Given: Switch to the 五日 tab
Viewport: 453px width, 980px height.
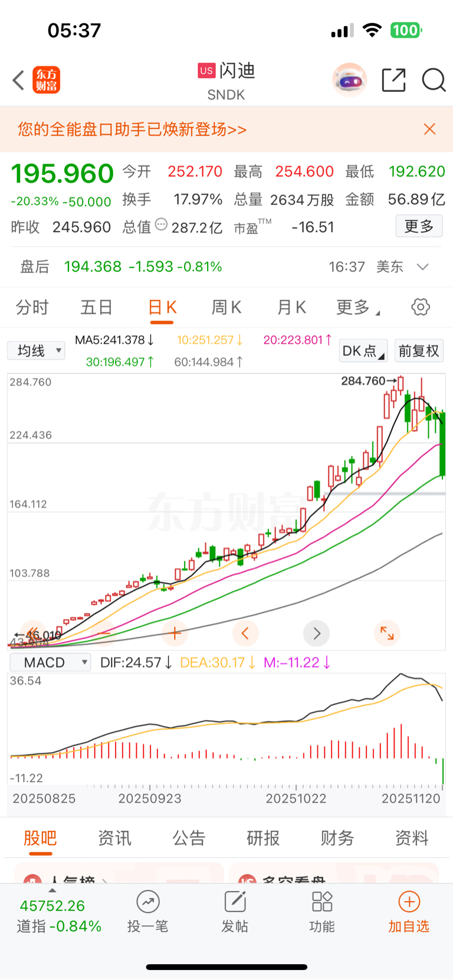Looking at the screenshot, I should (97, 307).
